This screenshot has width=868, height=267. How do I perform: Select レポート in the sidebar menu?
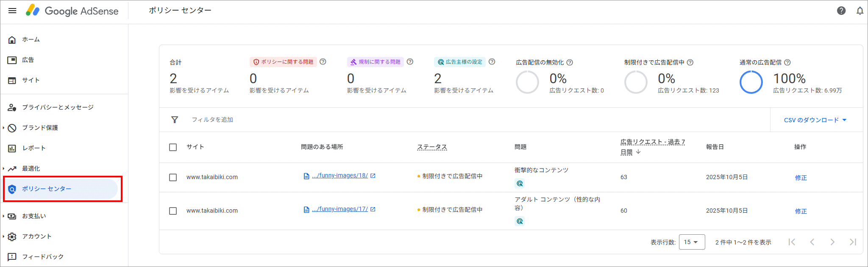pos(34,148)
